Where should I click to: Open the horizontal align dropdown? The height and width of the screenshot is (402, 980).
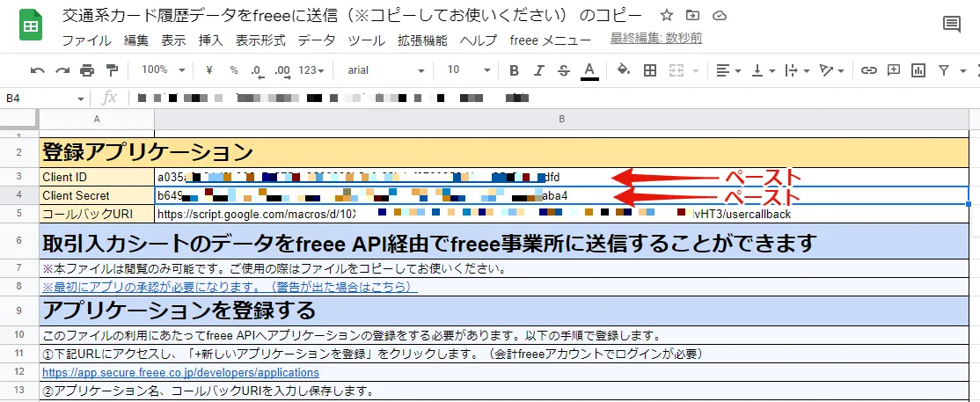[728, 70]
